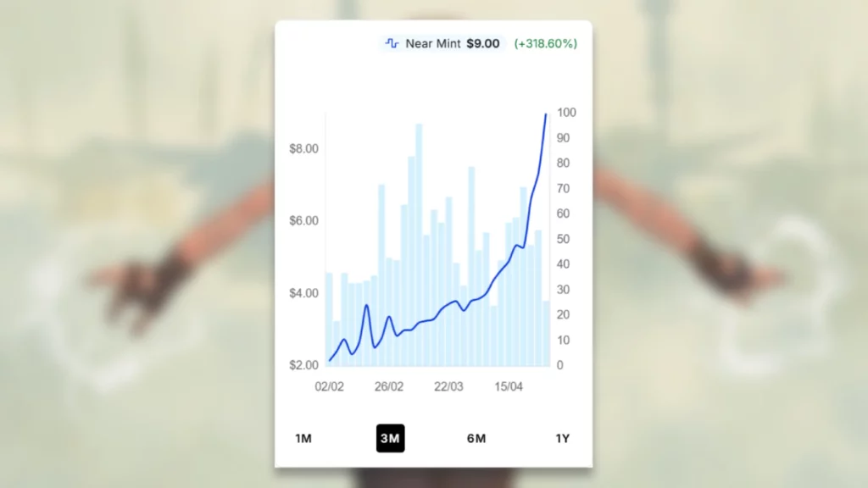Click the $9.00 current price
The image size is (868, 488).
tap(482, 43)
